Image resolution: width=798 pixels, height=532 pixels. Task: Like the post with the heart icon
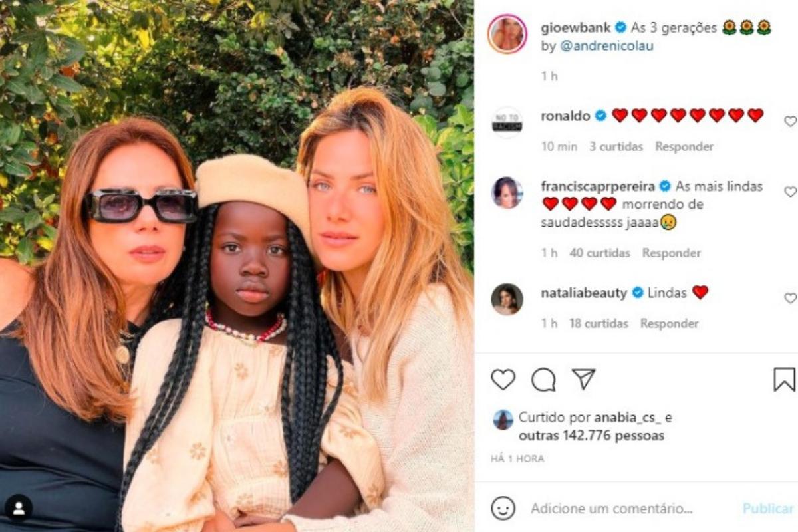click(x=503, y=379)
